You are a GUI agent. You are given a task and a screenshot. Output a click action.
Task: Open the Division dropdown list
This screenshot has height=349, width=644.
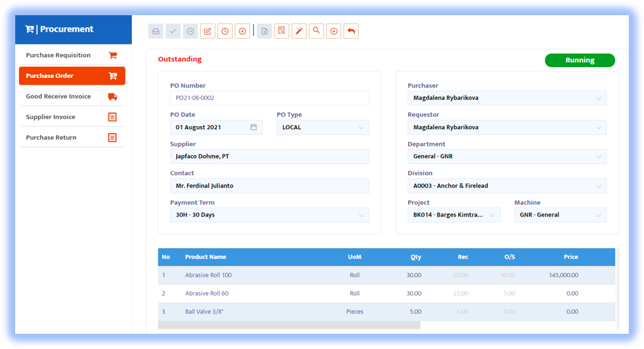(x=598, y=186)
